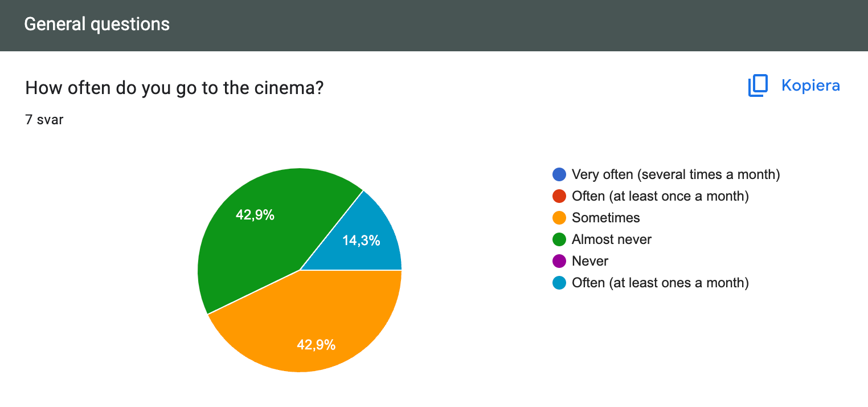
Task: Select the 'Sometimes' legend label
Action: point(606,218)
